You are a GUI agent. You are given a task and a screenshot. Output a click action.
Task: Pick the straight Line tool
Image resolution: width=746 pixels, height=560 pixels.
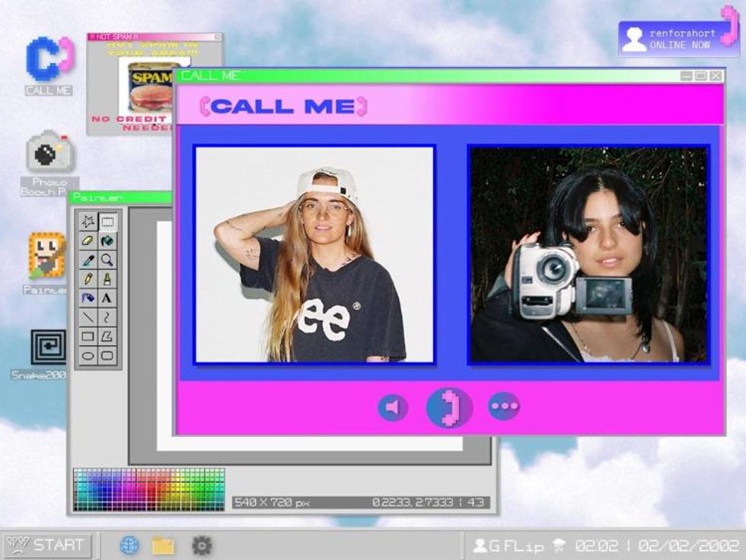pos(88,317)
